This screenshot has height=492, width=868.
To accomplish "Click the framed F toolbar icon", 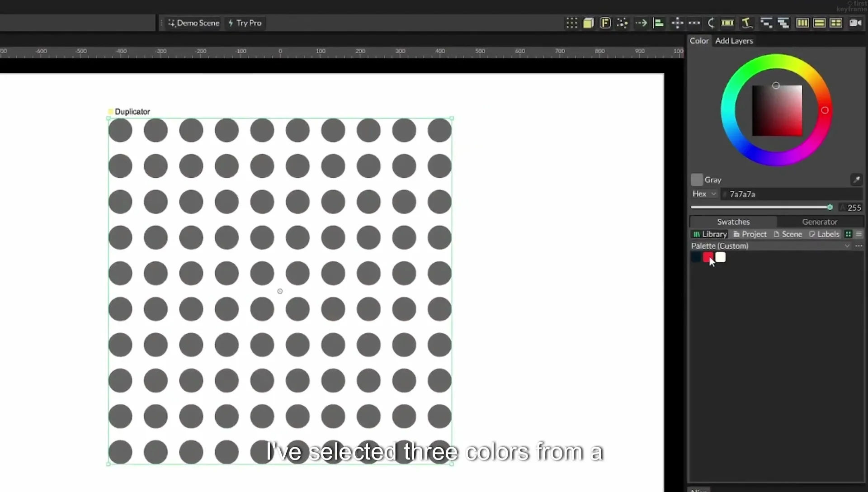I will click(x=605, y=23).
